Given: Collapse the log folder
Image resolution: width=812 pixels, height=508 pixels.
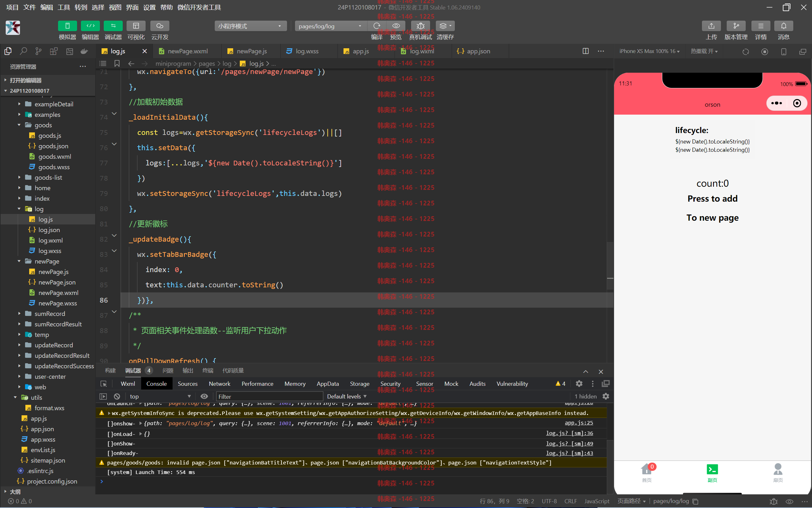Looking at the screenshot, I should pos(19,209).
